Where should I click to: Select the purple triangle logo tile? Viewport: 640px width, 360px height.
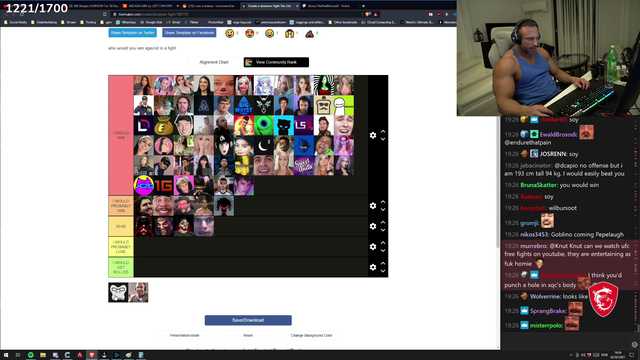click(x=204, y=105)
